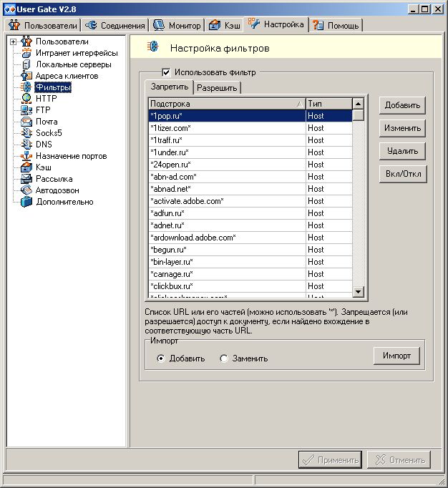Click the Фильтры tree icon
The image size is (448, 488).
[x=26, y=87]
